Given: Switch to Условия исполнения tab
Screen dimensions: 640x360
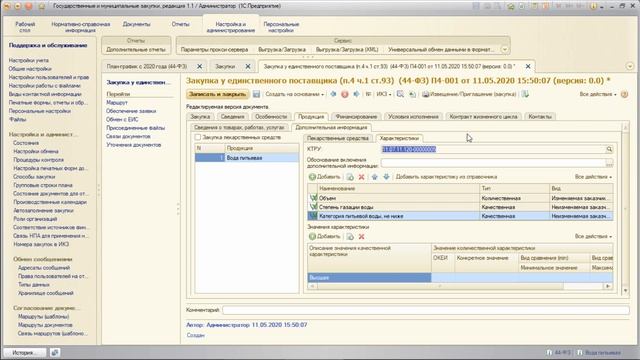Looking at the screenshot, I should [x=413, y=117].
